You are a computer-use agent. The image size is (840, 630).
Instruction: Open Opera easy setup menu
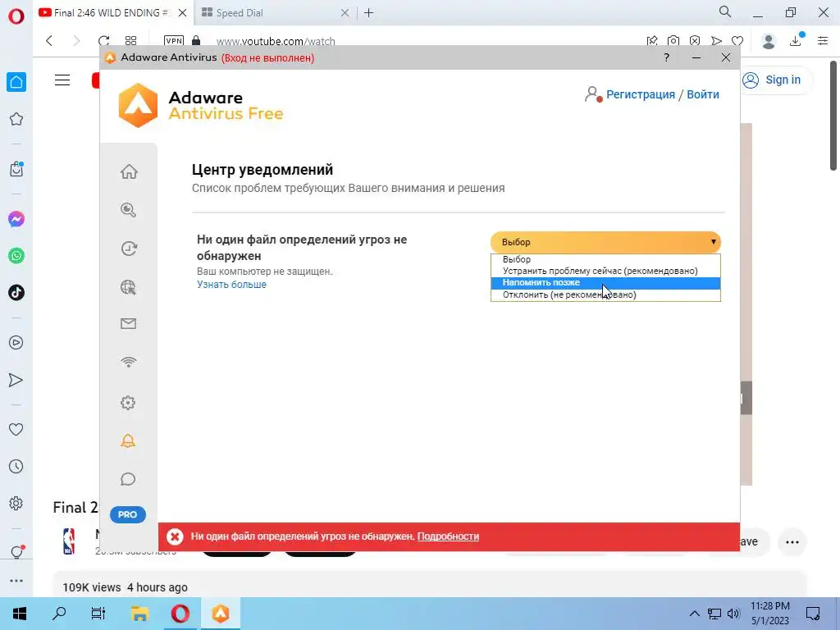(x=823, y=41)
